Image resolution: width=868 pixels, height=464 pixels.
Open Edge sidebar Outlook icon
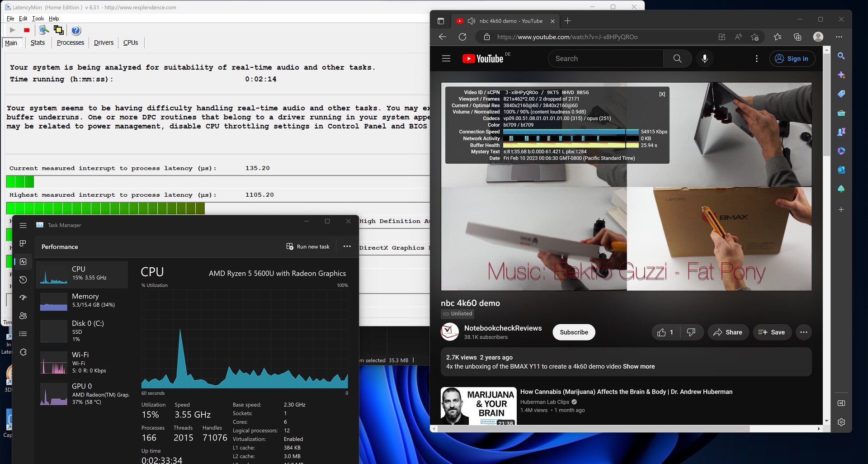(x=841, y=170)
